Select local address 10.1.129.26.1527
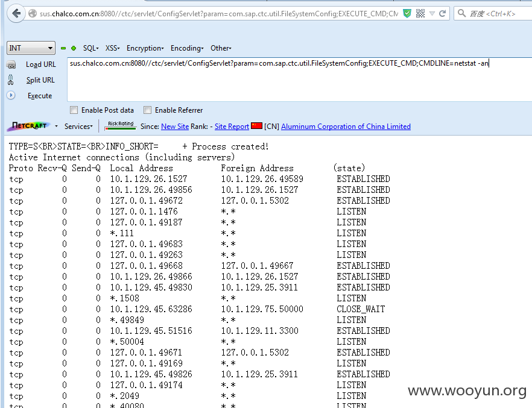 (x=148, y=179)
